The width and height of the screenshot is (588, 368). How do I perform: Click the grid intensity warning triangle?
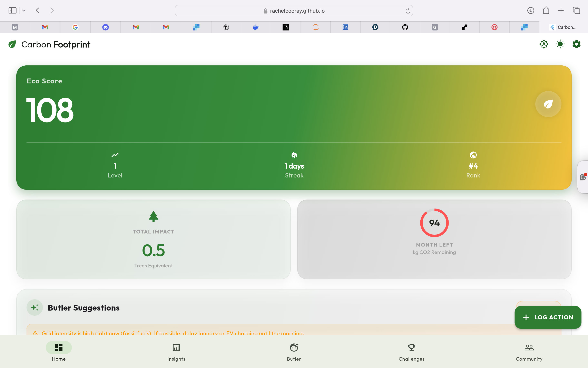point(35,333)
